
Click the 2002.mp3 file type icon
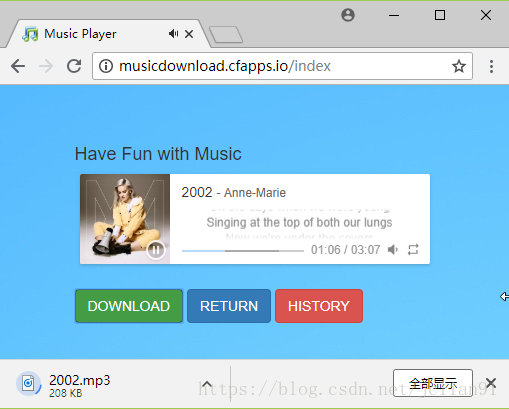tap(28, 383)
